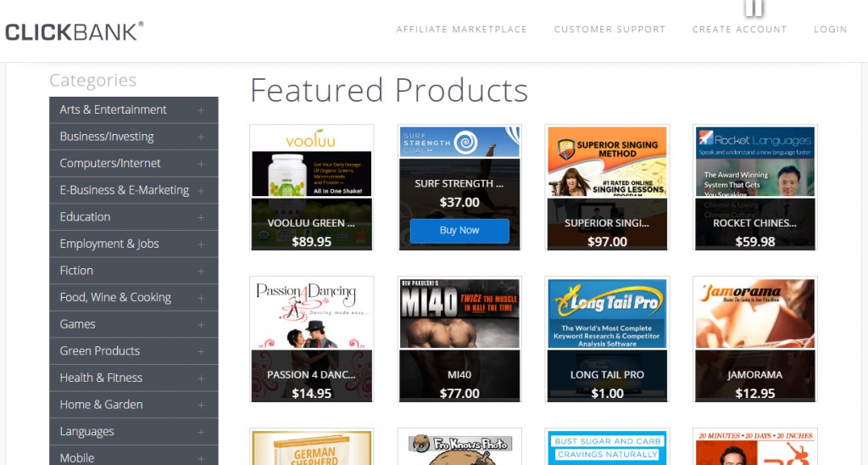
Task: Click the pause icon at top right
Action: pyautogui.click(x=754, y=8)
